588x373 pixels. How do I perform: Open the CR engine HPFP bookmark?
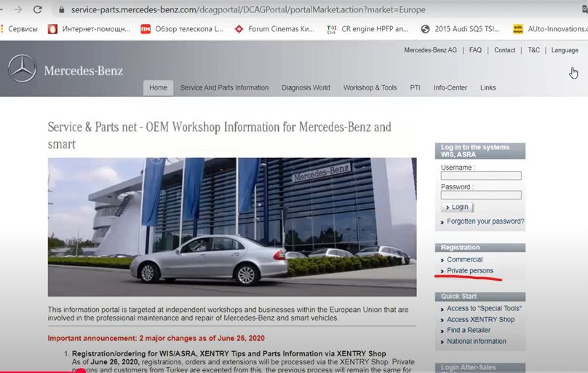tap(367, 29)
